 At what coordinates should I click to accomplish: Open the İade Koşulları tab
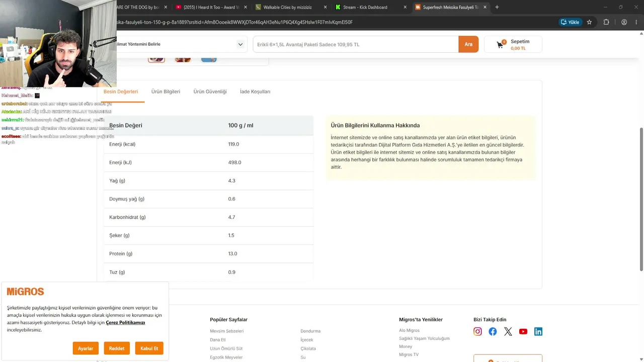[255, 92]
